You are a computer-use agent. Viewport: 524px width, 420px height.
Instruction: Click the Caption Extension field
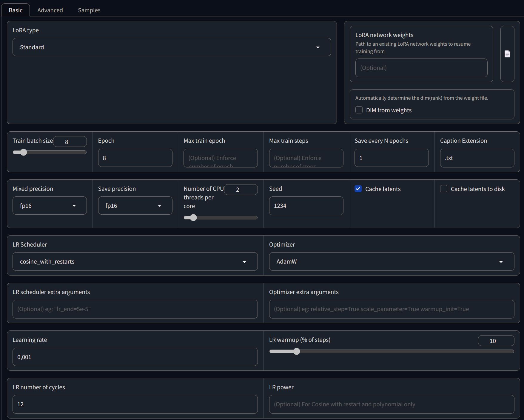[477, 158]
